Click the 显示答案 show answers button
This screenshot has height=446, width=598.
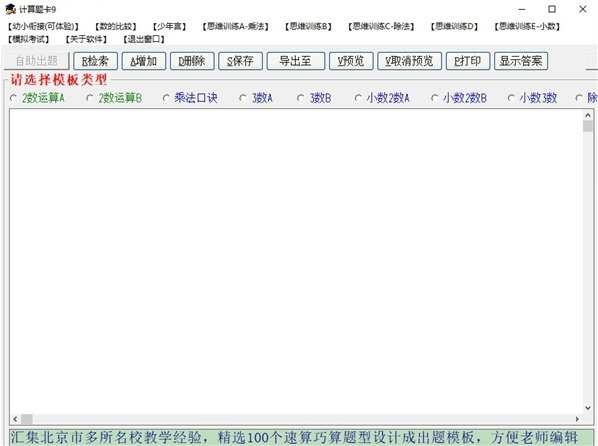[x=521, y=61]
